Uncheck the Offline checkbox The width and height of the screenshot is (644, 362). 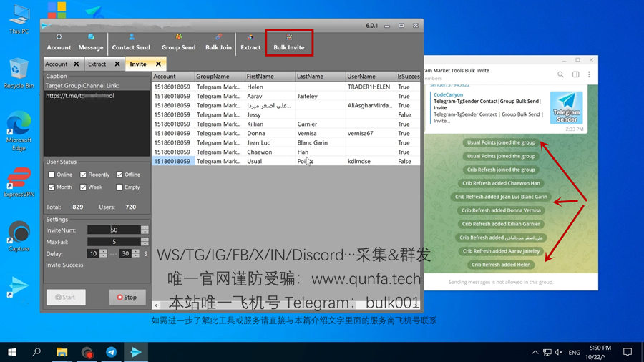pyautogui.click(x=119, y=175)
